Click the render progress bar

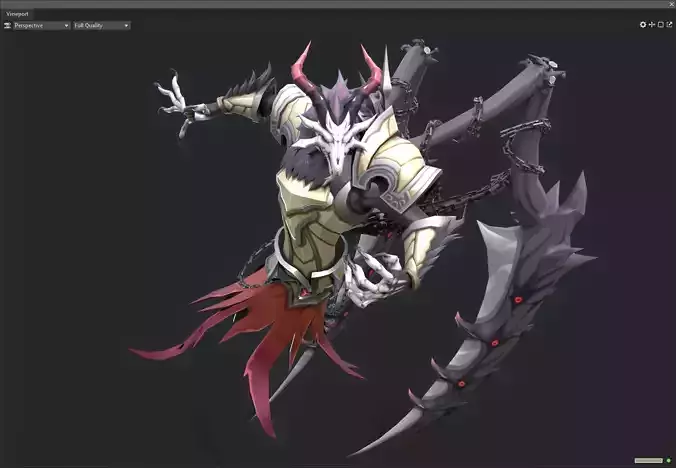648,461
